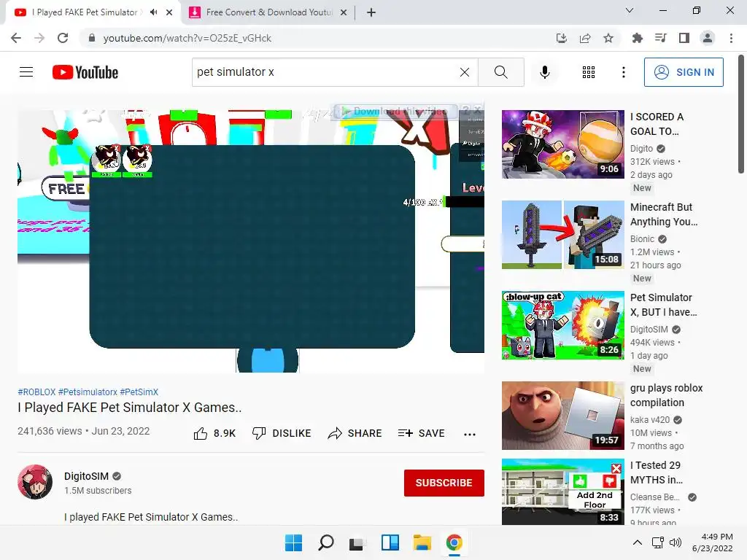The image size is (747, 560).
Task: Open Windows taskbar search
Action: (x=326, y=542)
